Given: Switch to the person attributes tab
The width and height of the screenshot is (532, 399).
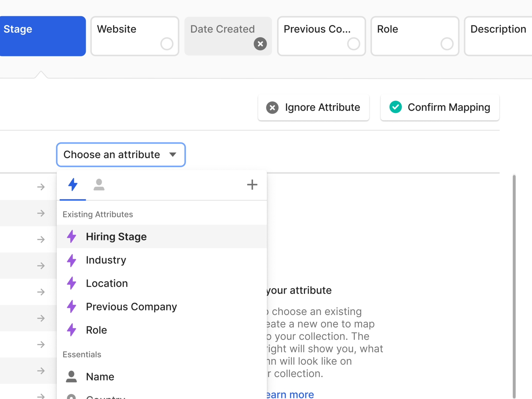Looking at the screenshot, I should pyautogui.click(x=99, y=185).
